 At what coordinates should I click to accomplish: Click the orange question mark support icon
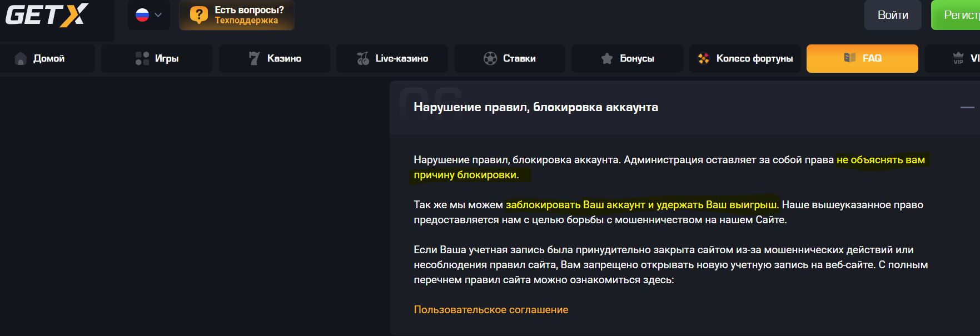tap(198, 15)
